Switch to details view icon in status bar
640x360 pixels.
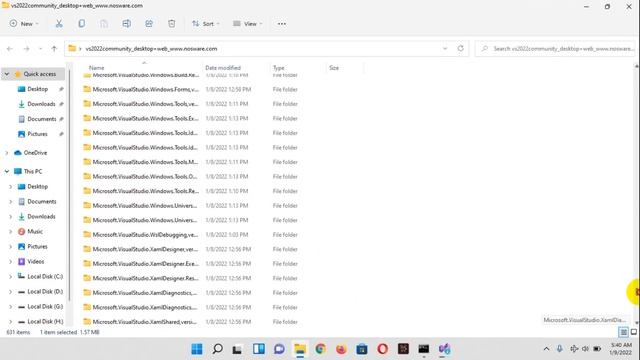coord(623,332)
